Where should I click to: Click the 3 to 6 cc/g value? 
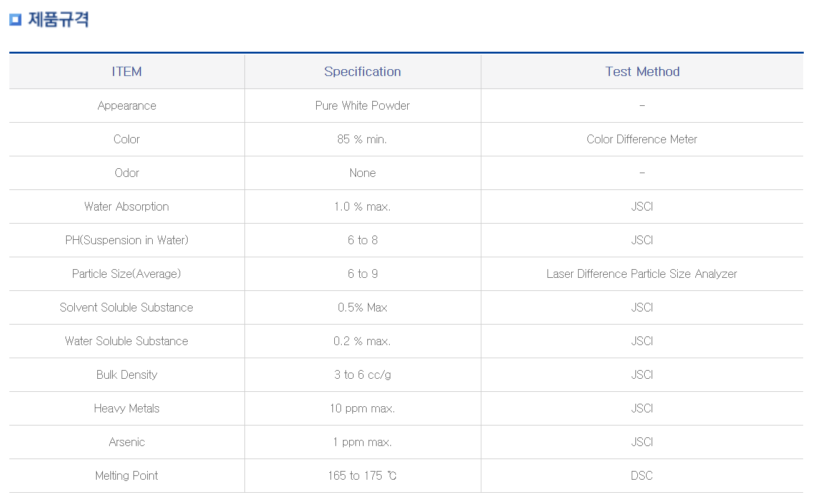pos(362,375)
